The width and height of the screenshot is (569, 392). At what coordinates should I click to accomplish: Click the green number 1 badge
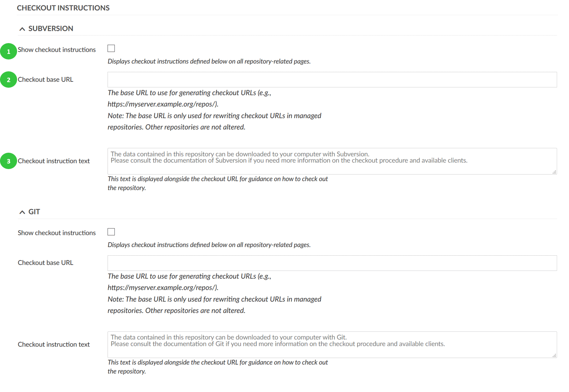pos(9,51)
